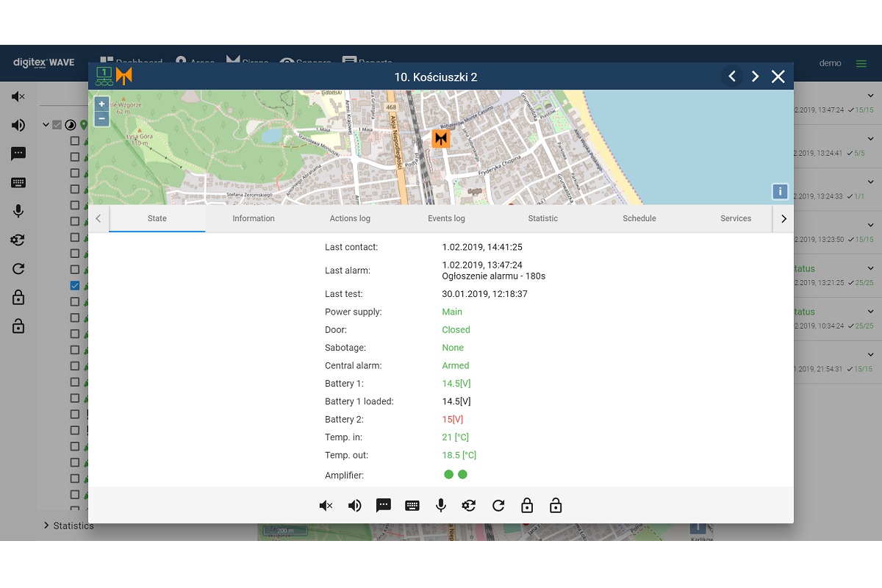Zoom in on the map with plus button
The image size is (882, 588).
pyautogui.click(x=101, y=104)
